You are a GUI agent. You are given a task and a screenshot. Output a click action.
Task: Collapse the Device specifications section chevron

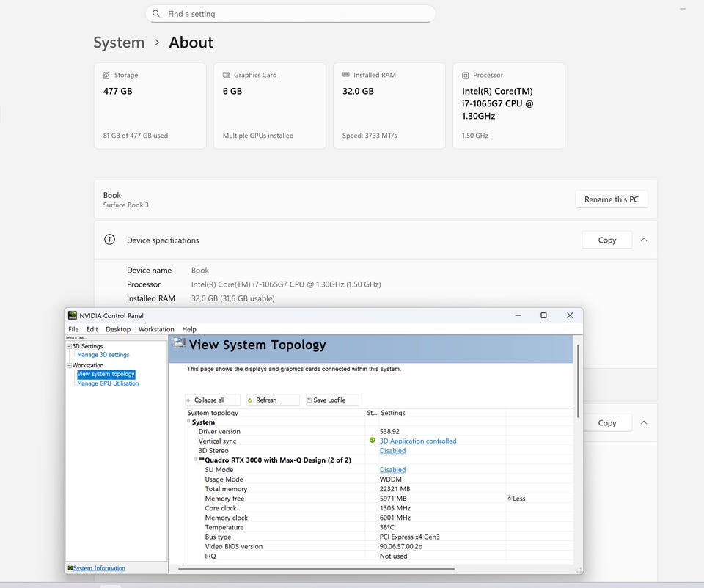[644, 240]
